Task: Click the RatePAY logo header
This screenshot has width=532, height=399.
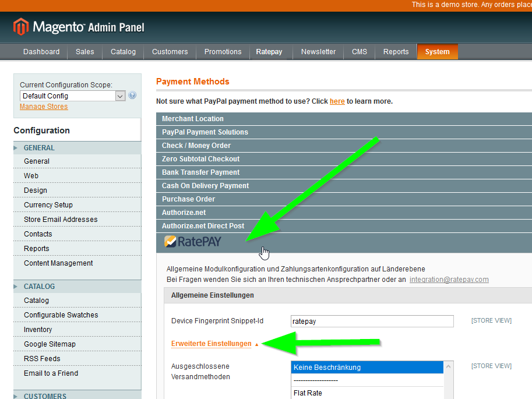Action: point(193,241)
